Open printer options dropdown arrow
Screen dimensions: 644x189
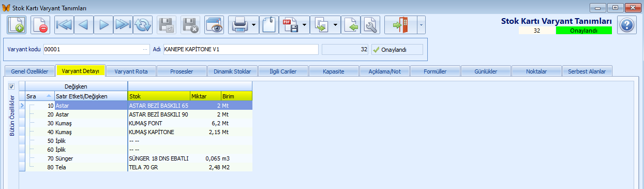point(254,25)
